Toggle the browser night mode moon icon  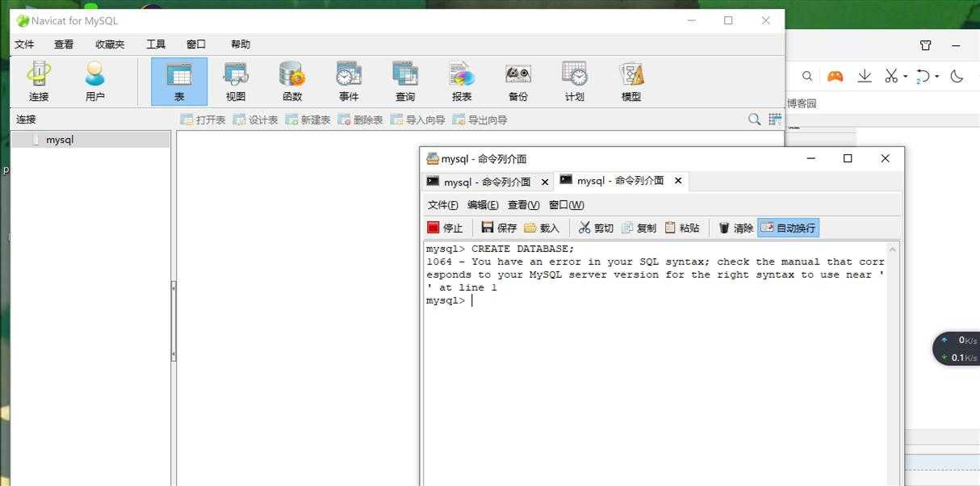[x=957, y=76]
